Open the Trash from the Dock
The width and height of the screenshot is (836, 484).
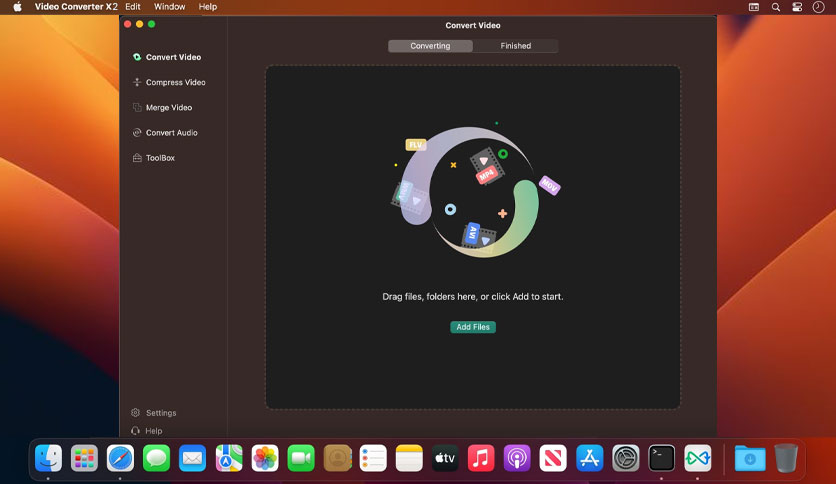[786, 458]
